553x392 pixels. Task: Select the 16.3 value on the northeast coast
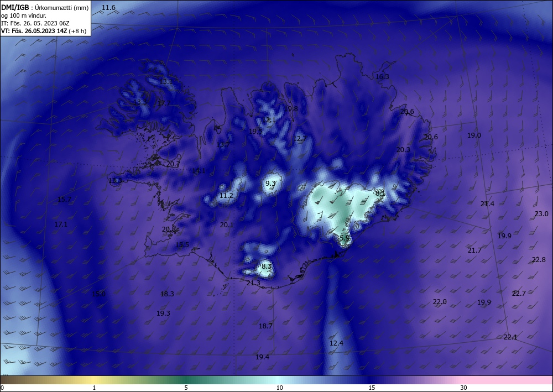(382, 76)
